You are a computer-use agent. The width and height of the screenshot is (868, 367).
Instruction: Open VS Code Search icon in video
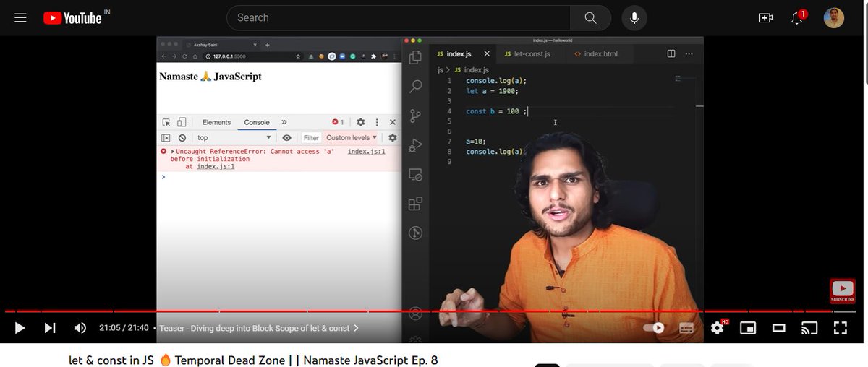click(416, 87)
